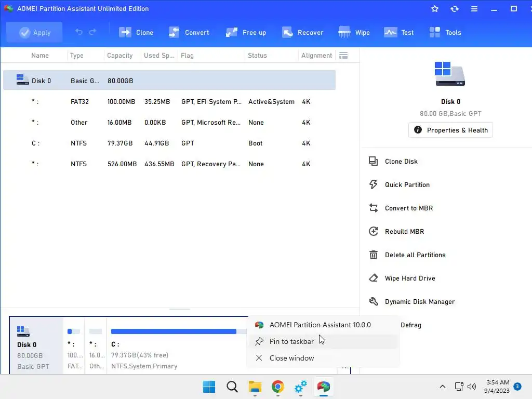This screenshot has height=399, width=532.
Task: Click the Rebuild MBR icon
Action: 373,231
